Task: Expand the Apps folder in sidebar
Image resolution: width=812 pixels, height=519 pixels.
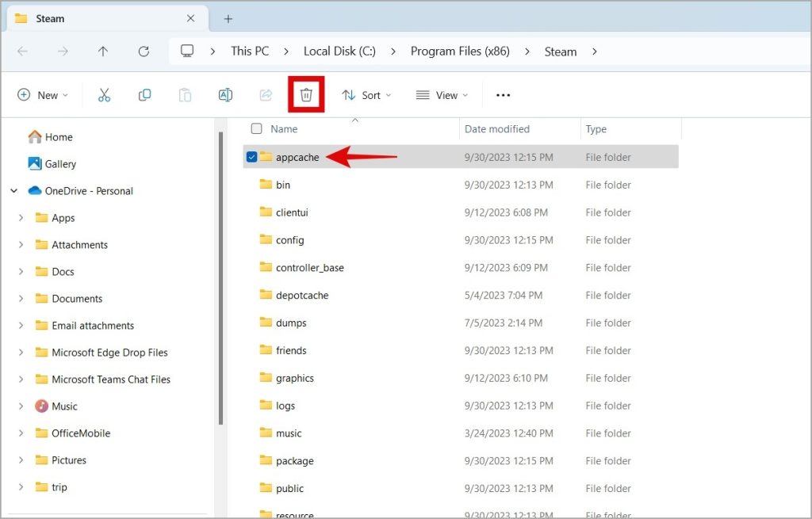Action: coord(21,218)
